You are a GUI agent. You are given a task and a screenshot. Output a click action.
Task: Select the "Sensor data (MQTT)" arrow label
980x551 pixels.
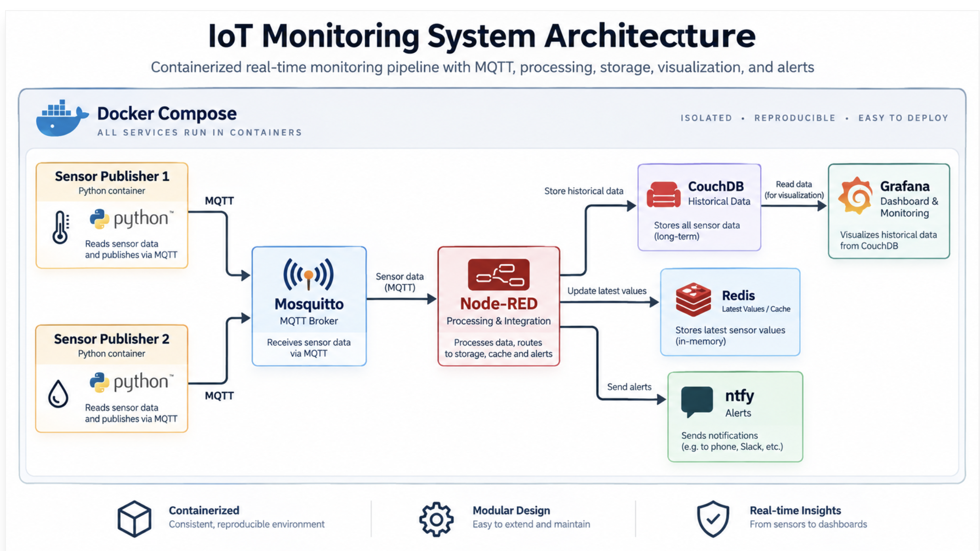point(399,282)
